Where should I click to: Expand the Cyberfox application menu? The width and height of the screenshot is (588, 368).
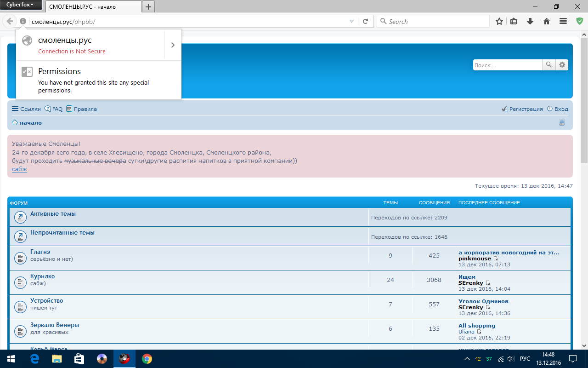pyautogui.click(x=20, y=5)
